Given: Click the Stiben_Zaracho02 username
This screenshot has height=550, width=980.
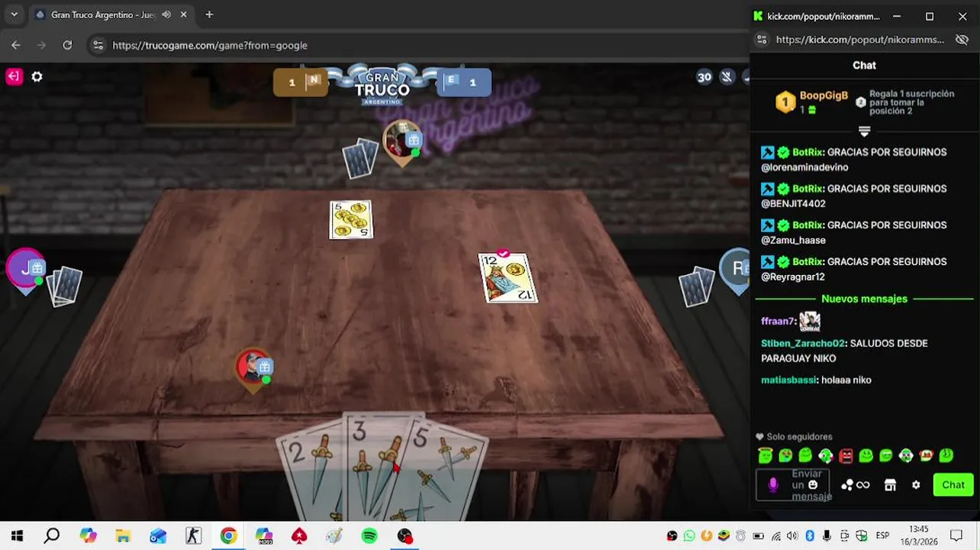Looking at the screenshot, I should (802, 344).
